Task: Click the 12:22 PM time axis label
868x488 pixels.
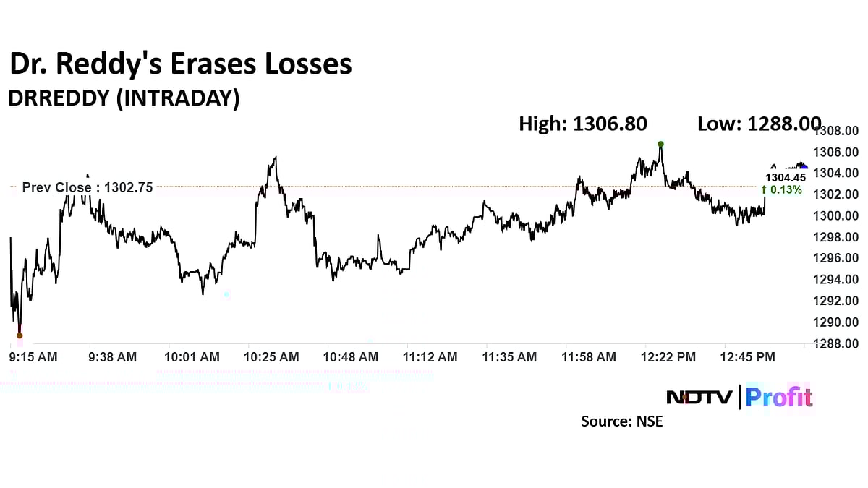Action: click(x=668, y=357)
